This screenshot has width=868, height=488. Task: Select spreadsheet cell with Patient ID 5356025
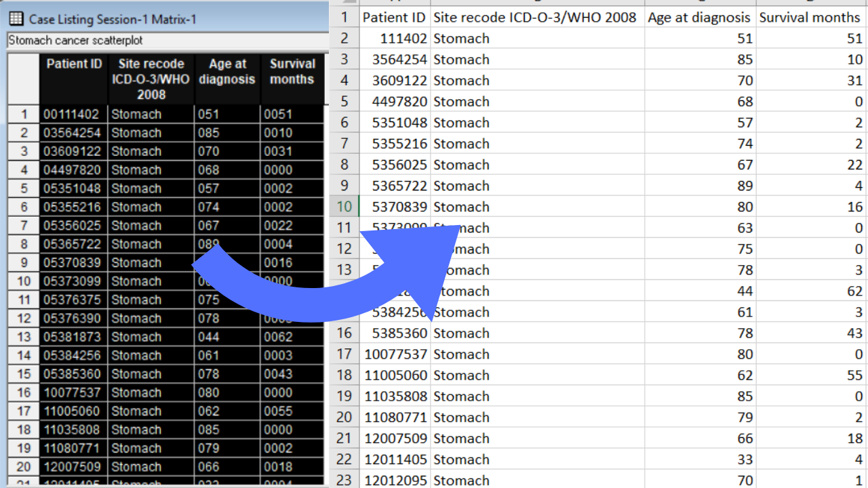click(395, 165)
